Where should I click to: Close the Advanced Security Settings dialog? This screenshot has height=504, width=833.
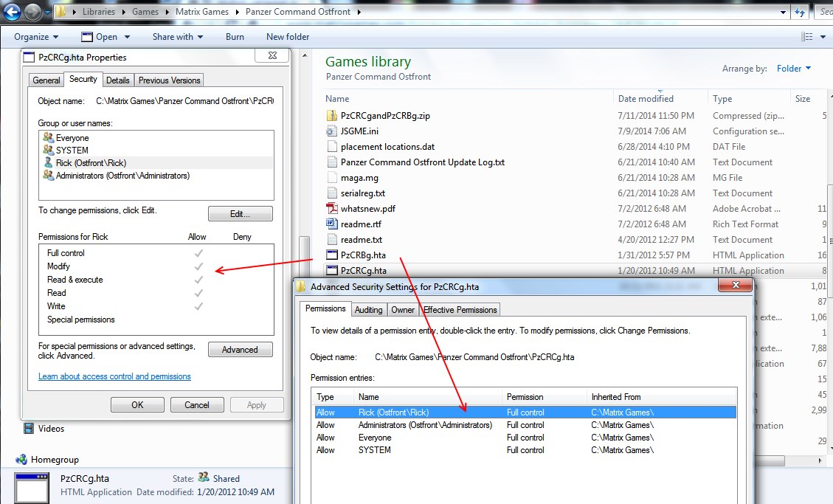pos(736,285)
